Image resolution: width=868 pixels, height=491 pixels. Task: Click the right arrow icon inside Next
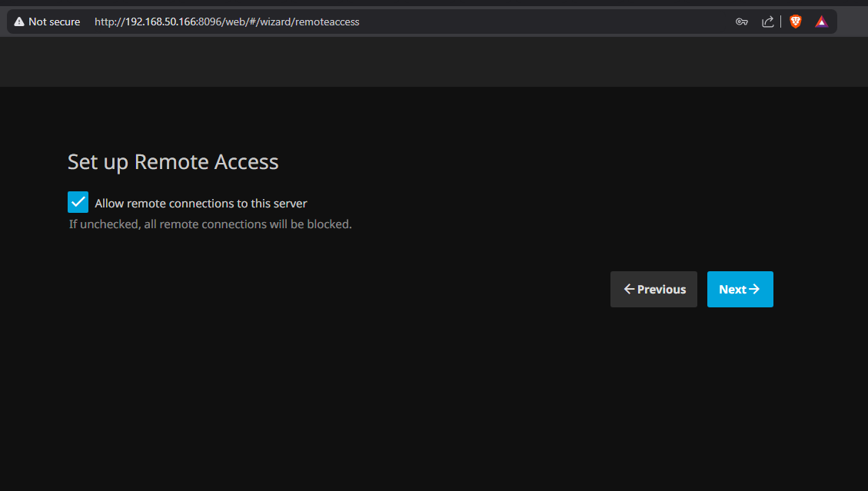754,289
